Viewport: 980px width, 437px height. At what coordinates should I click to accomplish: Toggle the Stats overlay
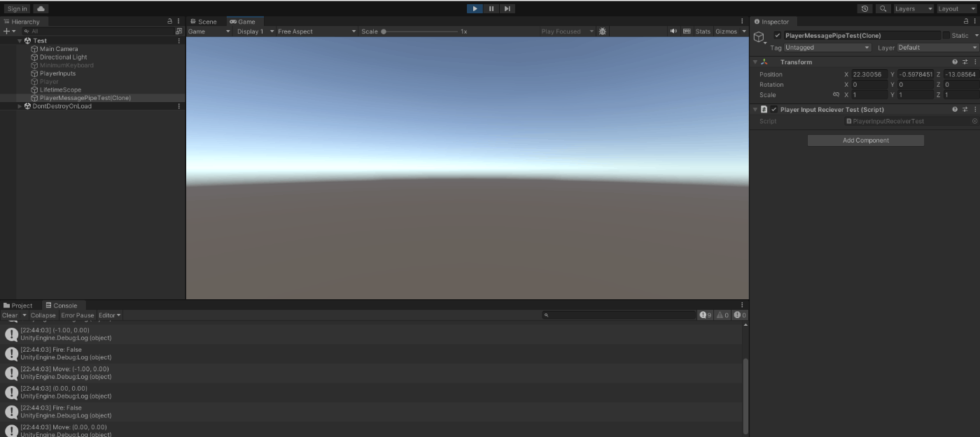(703, 31)
